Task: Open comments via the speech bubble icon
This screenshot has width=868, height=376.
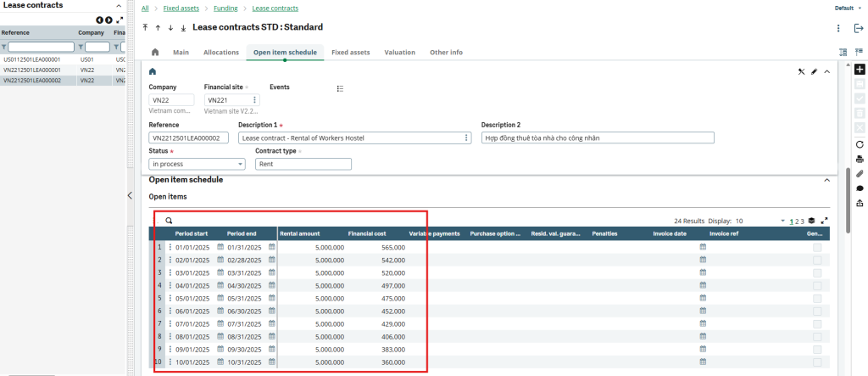Action: click(860, 188)
